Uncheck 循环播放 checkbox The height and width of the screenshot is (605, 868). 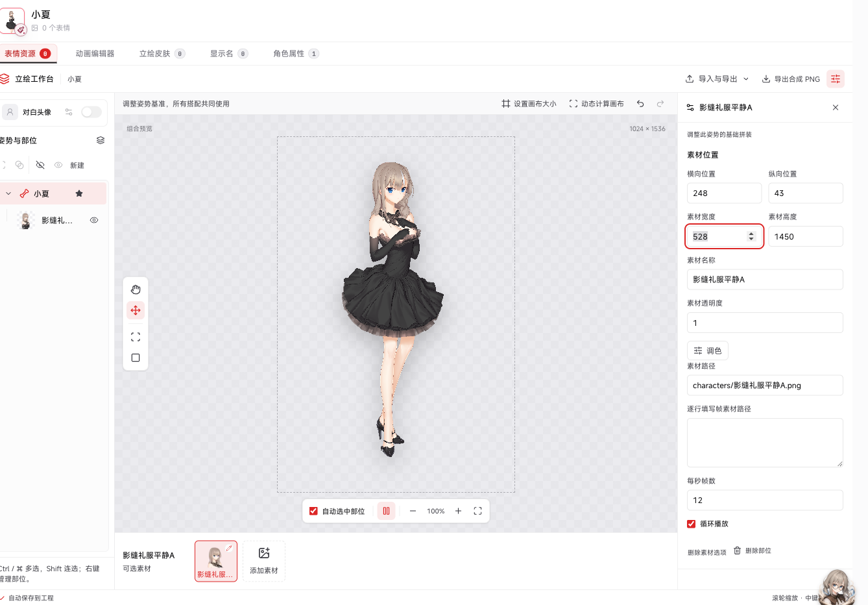692,524
